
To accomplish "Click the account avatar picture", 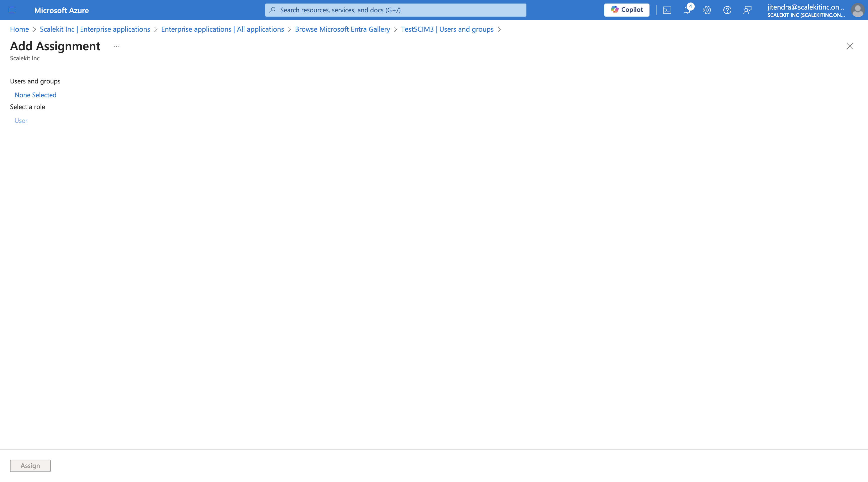I will 857,10.
